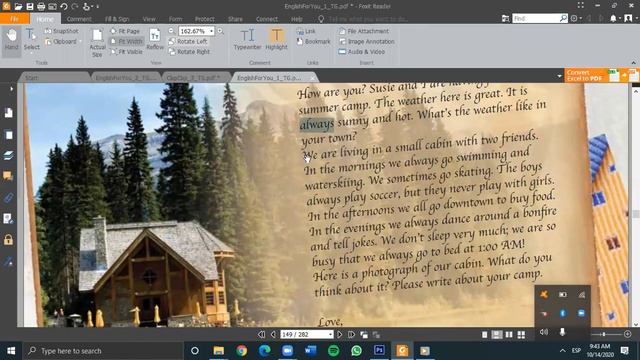
Task: Take a SnapShot of the page
Action: pyautogui.click(x=61, y=31)
